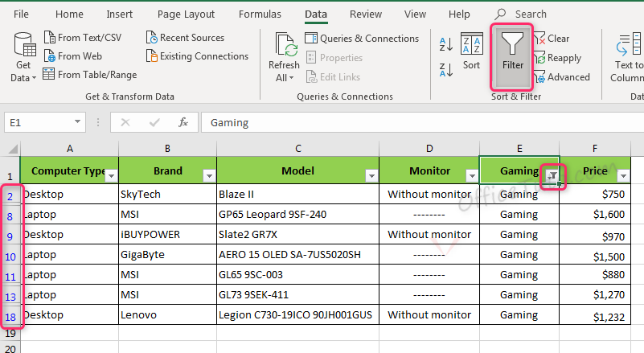Select column A header

[69, 148]
